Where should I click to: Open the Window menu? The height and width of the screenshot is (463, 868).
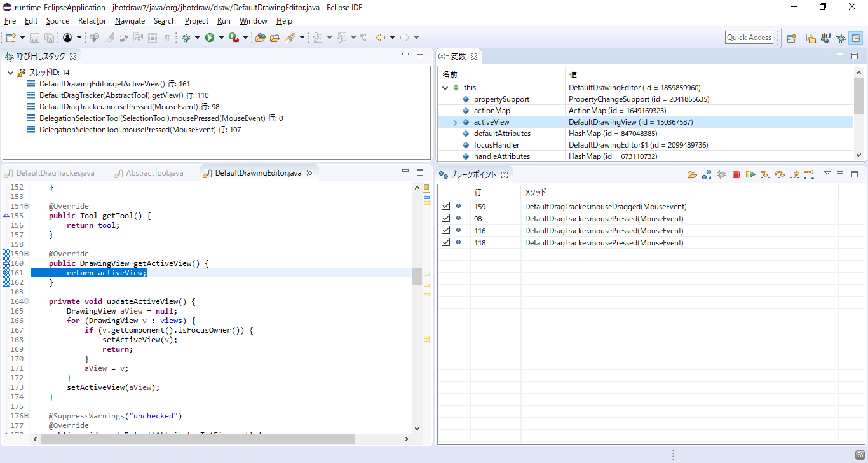tap(253, 21)
